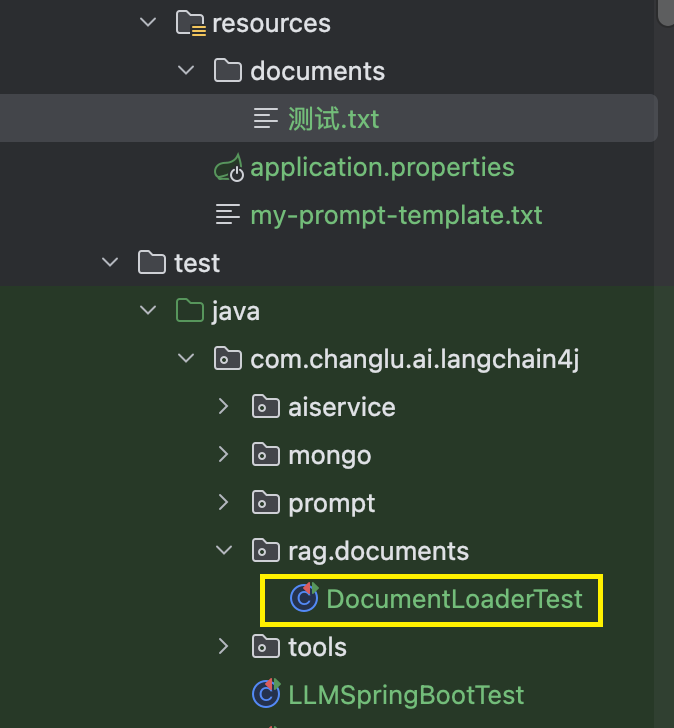Collapse the rag.documents package chevron
Screen dimensions: 674x728
click(224, 550)
